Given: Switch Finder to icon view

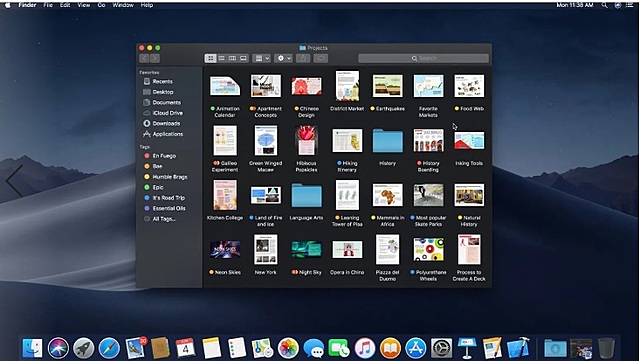Looking at the screenshot, I should tap(211, 58).
